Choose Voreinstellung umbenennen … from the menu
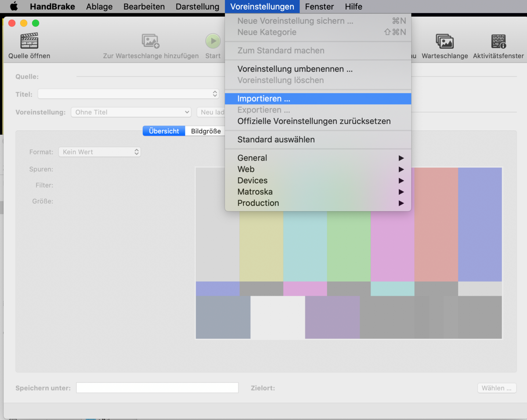Viewport: 527px width, 420px height. [318, 69]
